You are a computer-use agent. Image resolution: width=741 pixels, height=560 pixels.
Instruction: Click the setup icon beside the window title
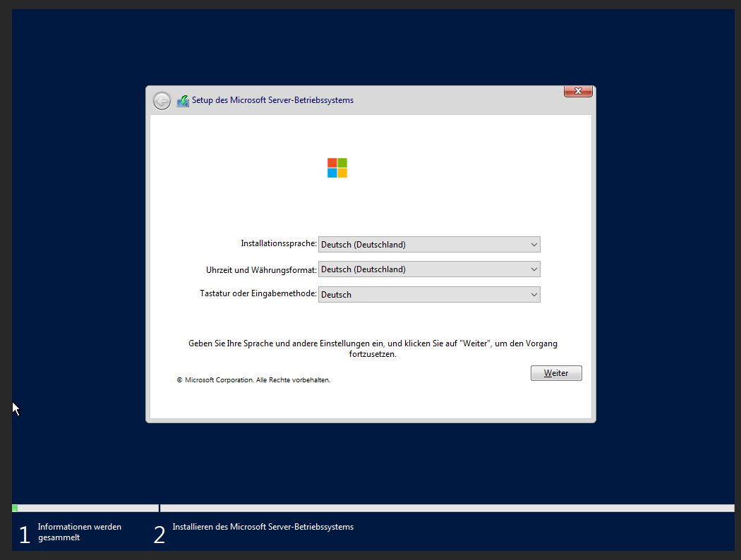[183, 101]
